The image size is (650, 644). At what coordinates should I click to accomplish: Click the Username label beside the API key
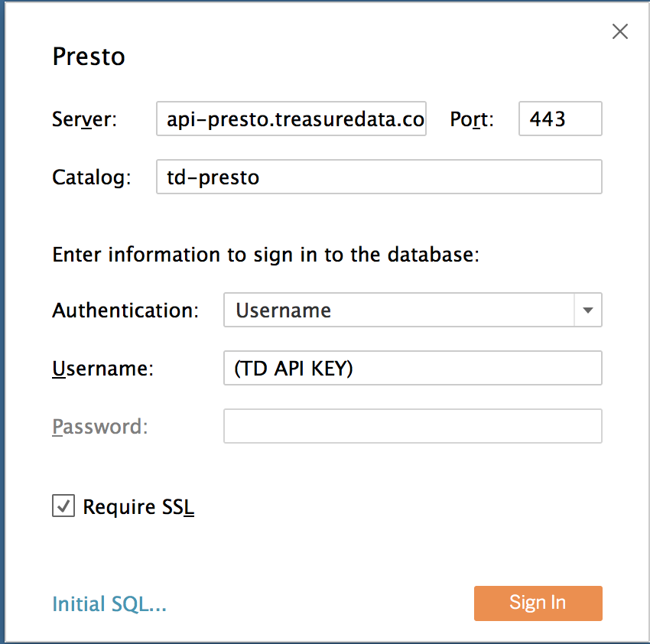(x=102, y=368)
